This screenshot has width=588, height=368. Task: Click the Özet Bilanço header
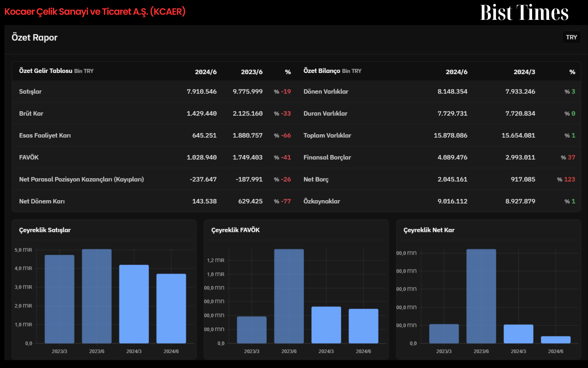pyautogui.click(x=332, y=71)
